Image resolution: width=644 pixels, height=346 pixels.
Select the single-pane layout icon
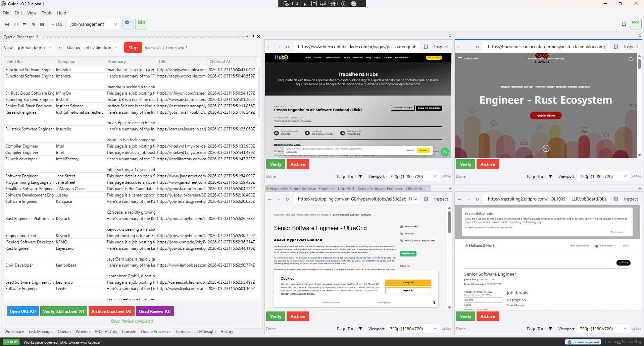click(7, 24)
